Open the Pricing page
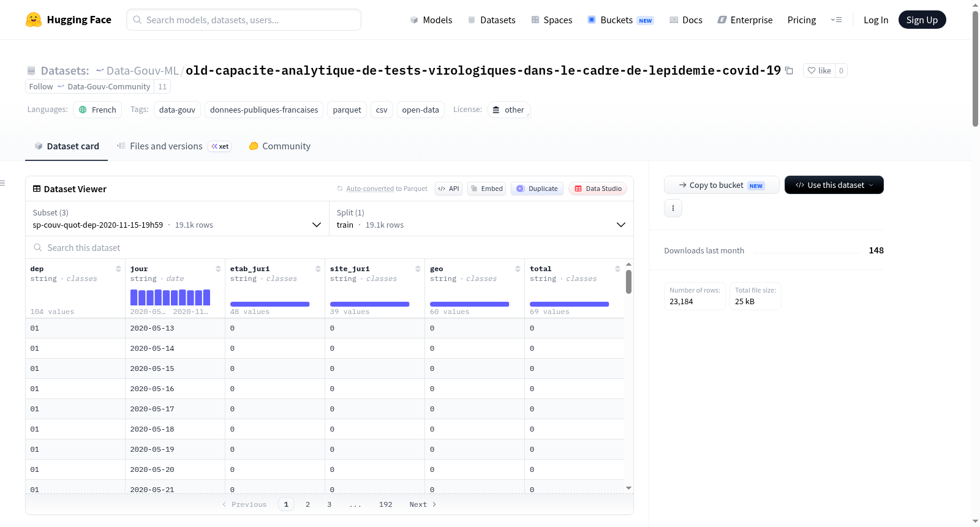980x527 pixels. pyautogui.click(x=802, y=20)
